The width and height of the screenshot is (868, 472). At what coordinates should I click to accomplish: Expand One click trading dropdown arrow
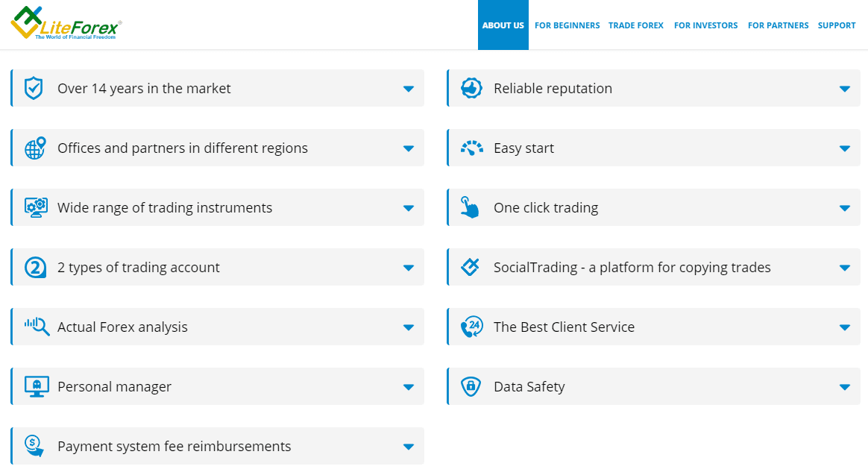(x=845, y=208)
